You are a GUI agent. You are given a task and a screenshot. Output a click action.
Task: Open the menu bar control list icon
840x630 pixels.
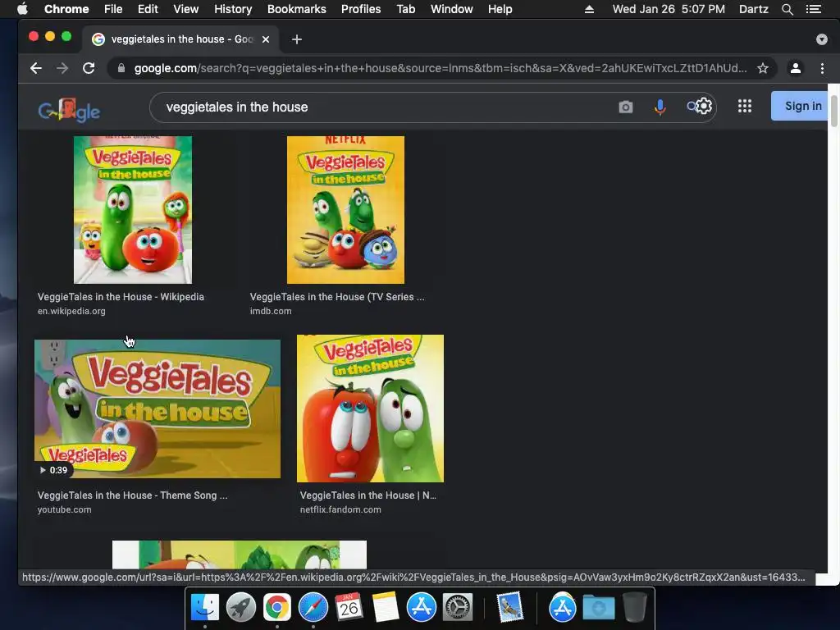click(x=814, y=9)
